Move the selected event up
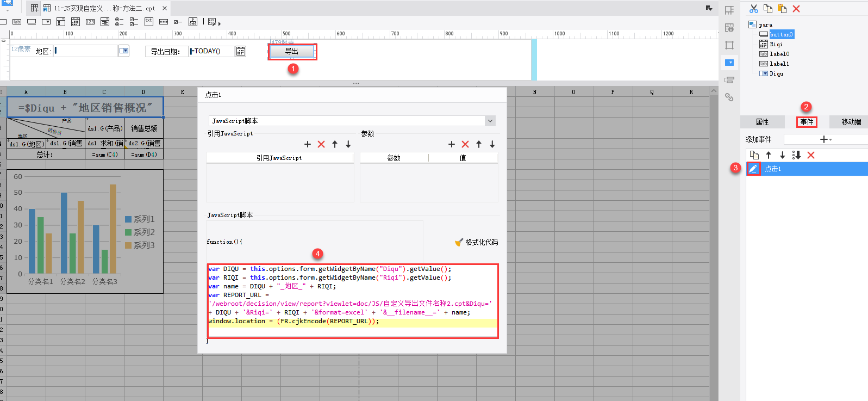 coord(769,155)
